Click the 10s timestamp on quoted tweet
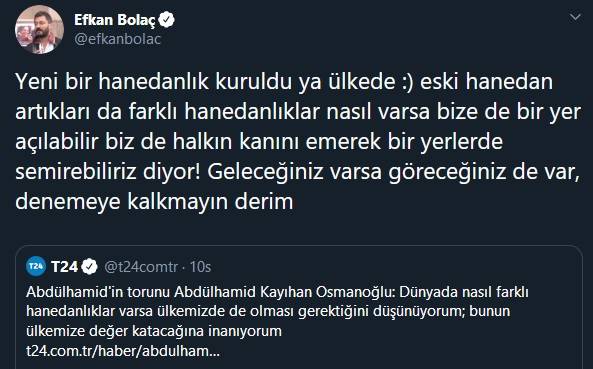Viewport: 593px width, 369px height. [200, 267]
